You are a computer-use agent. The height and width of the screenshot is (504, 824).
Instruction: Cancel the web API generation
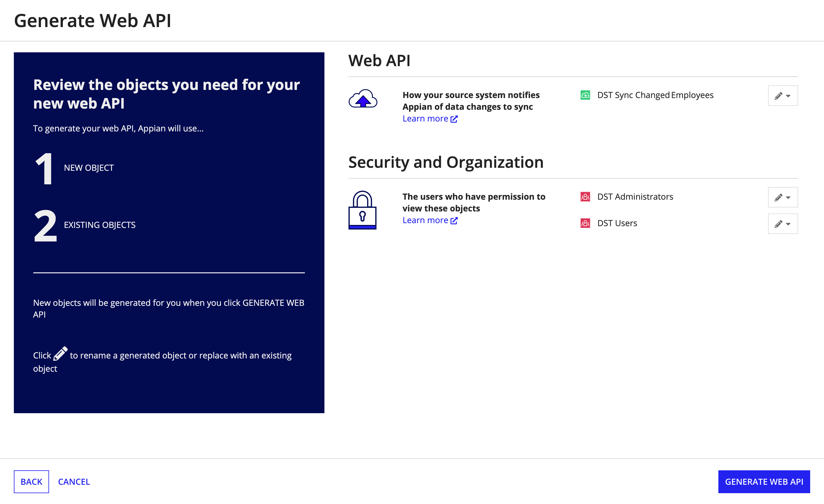coord(74,482)
